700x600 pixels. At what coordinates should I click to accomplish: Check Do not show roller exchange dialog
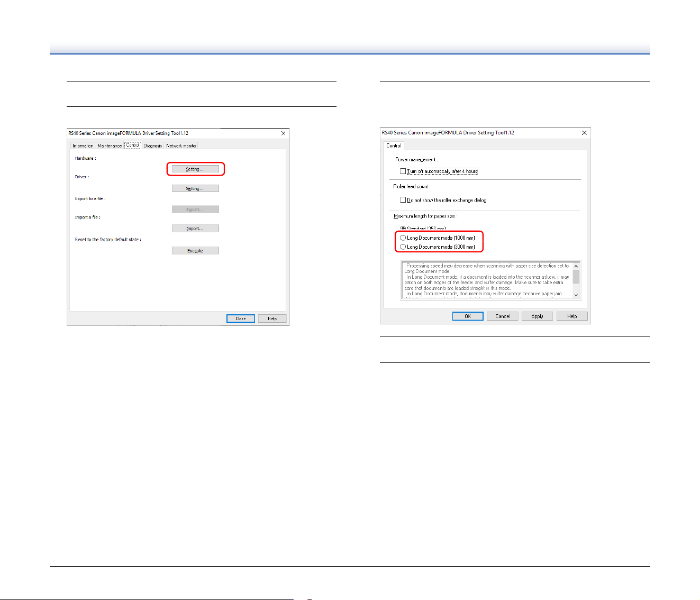(443, 200)
